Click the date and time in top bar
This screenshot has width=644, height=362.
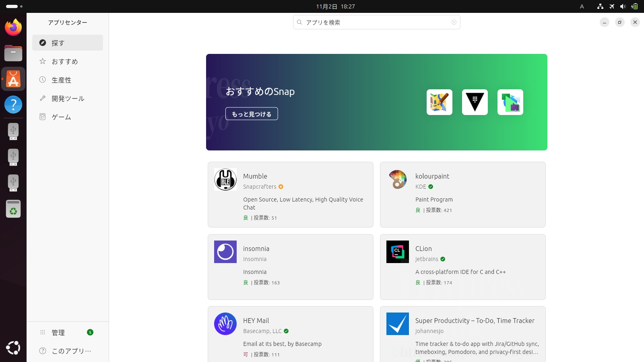click(x=335, y=6)
